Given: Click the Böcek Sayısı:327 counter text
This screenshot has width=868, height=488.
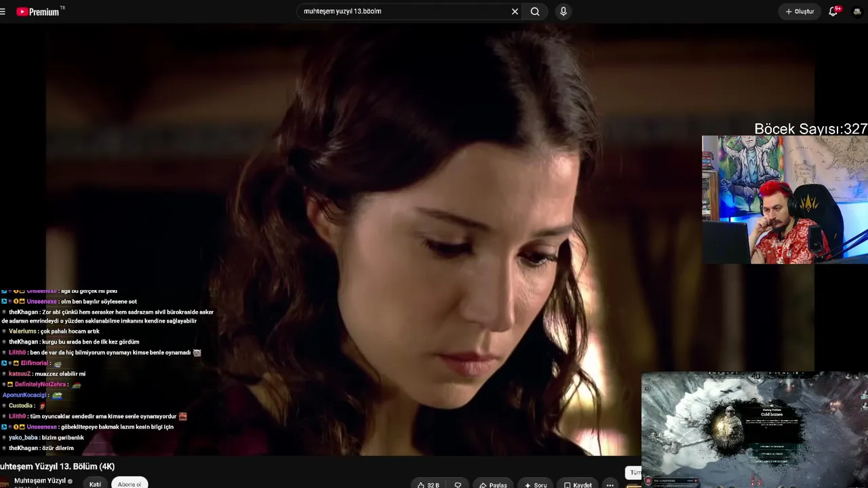Looking at the screenshot, I should pos(811,129).
